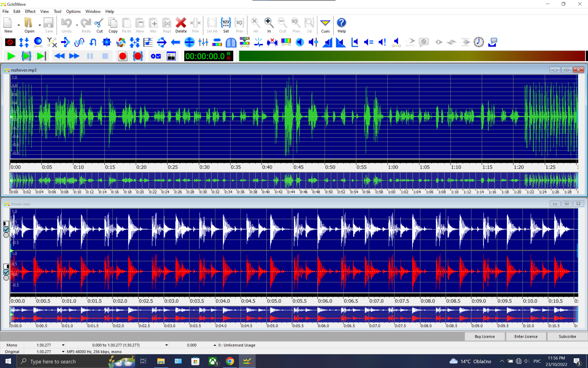Select left channel round radio in music.wav
Image resolution: width=588 pixels, height=368 pixels.
pyautogui.click(x=6, y=235)
